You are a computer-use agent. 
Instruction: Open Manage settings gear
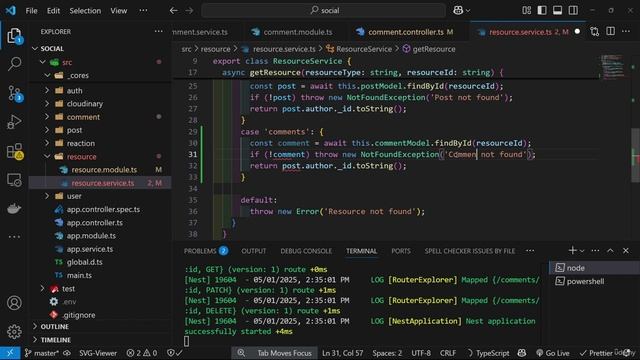pyautogui.click(x=14, y=331)
